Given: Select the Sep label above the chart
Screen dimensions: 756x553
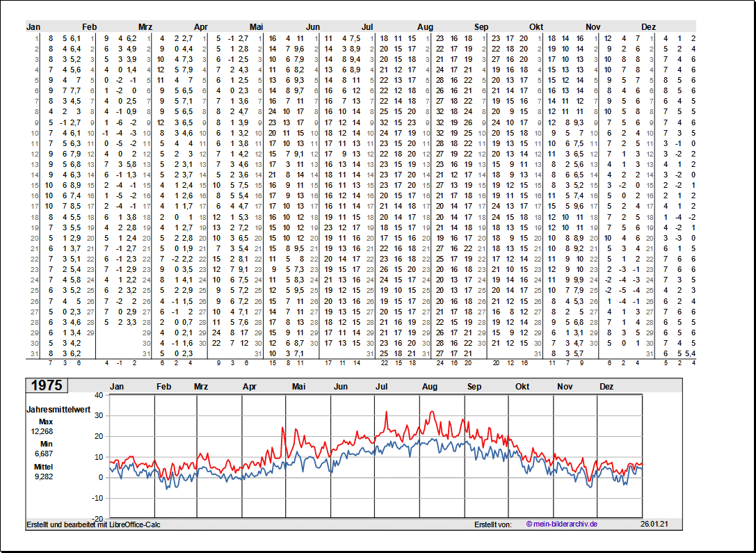Looking at the screenshot, I should click(474, 387).
